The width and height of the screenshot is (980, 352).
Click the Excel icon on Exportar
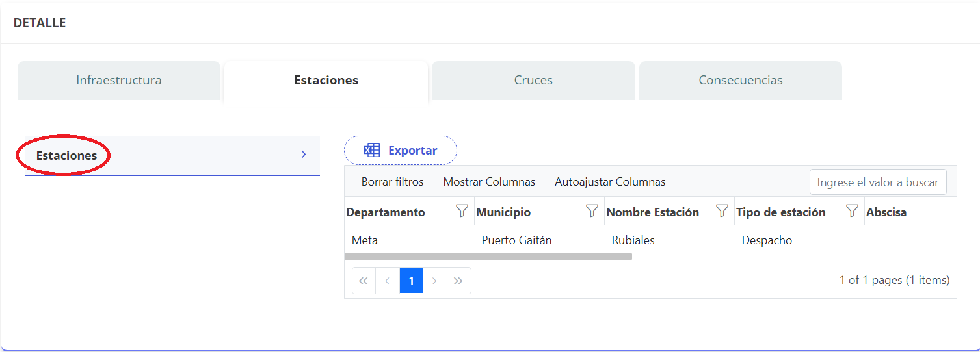coord(371,151)
